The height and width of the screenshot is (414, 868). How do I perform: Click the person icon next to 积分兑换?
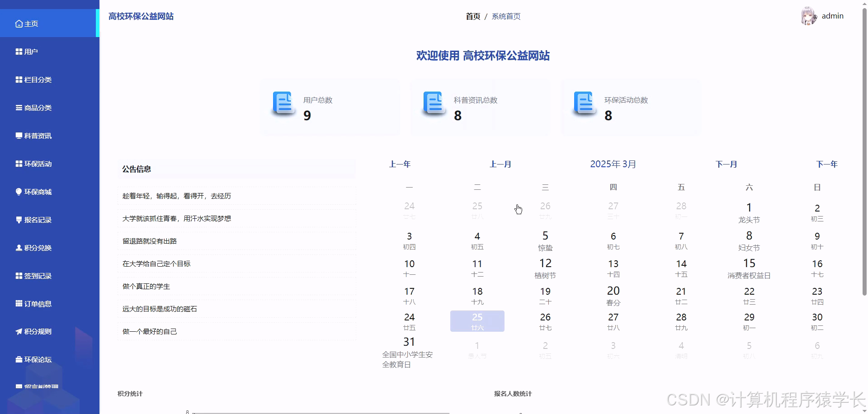[19, 248]
